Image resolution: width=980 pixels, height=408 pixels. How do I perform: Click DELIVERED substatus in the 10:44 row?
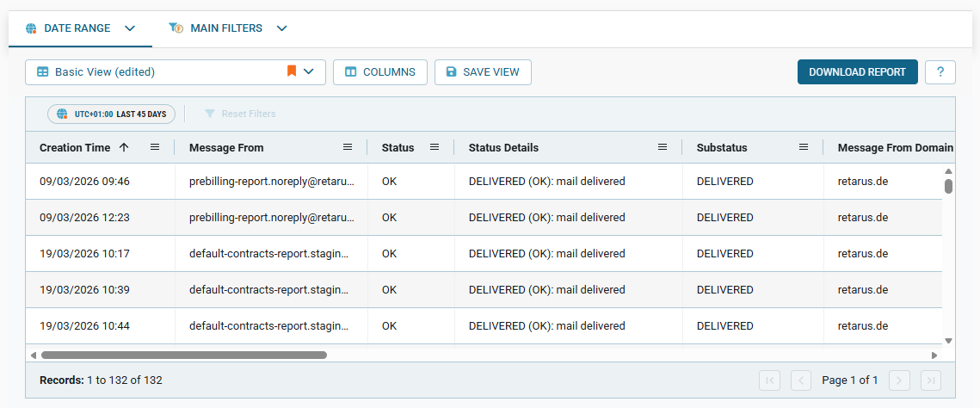[x=725, y=326]
